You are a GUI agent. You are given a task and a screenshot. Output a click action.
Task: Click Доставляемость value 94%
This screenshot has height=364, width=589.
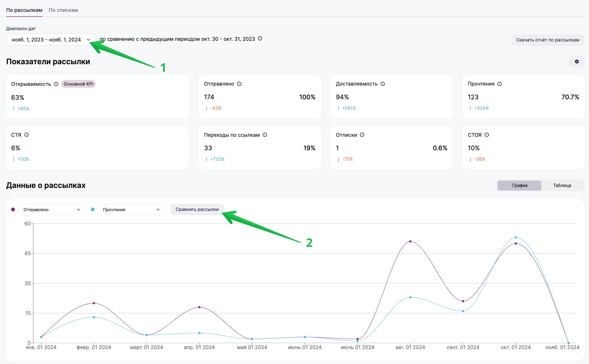click(342, 97)
